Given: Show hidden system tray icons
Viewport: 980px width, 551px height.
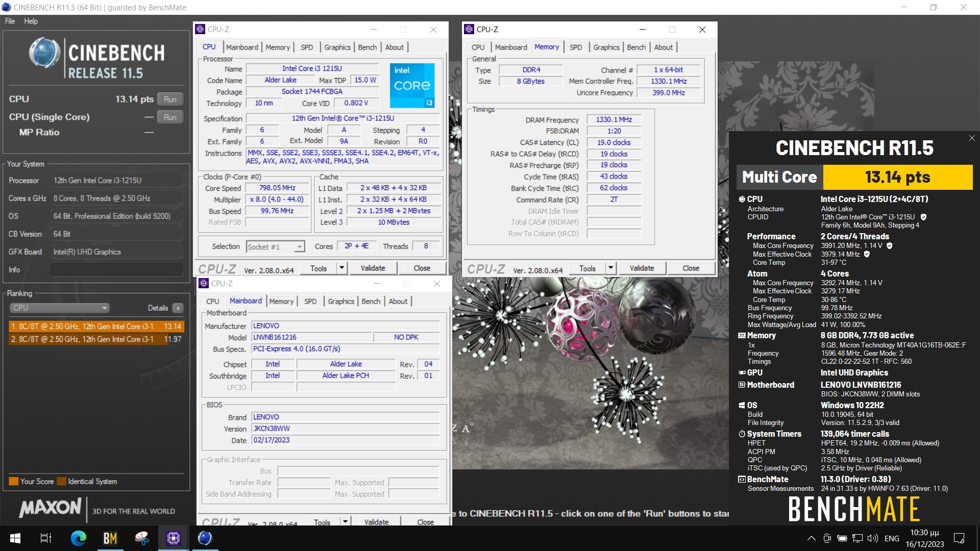Looking at the screenshot, I should pyautogui.click(x=811, y=538).
